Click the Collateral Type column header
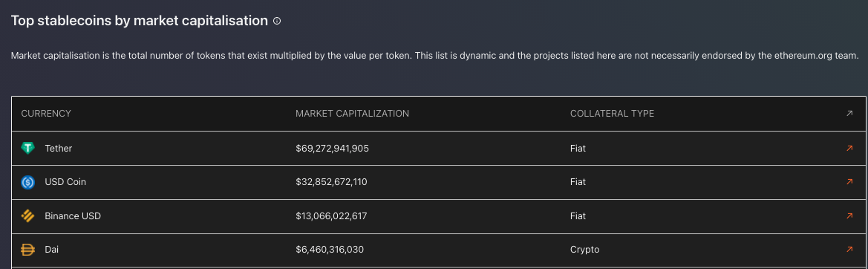Image resolution: width=868 pixels, height=269 pixels. pyautogui.click(x=612, y=114)
